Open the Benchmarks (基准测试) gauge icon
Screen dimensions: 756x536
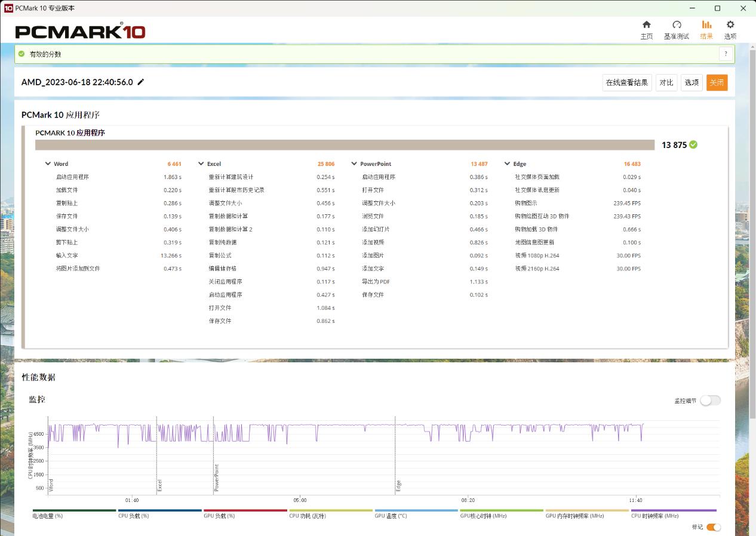click(x=677, y=25)
